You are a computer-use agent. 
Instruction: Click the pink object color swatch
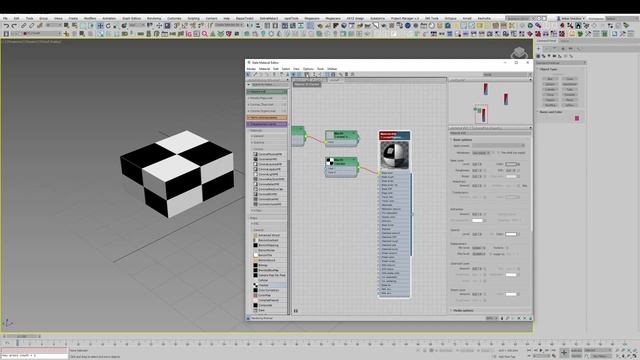pyautogui.click(x=577, y=118)
